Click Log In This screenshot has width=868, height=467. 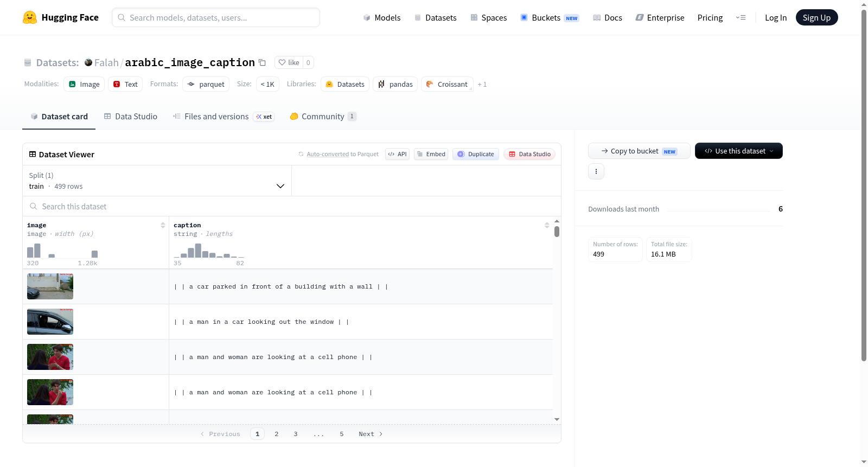775,17
